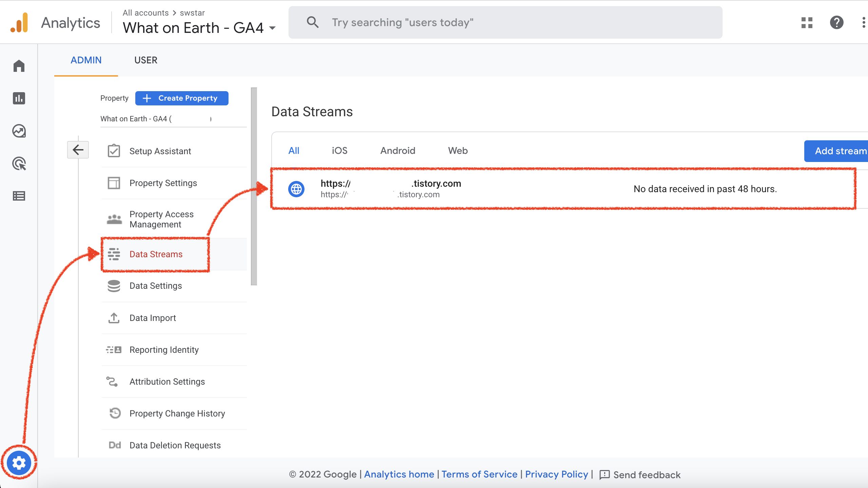The width and height of the screenshot is (868, 488).
Task: Collapse the property menu using the back arrow
Action: tap(78, 149)
